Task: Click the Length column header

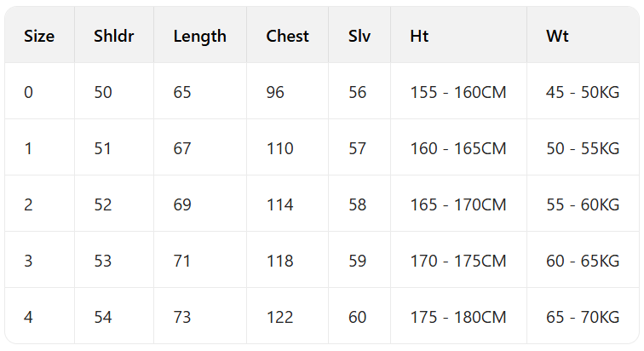Action: (x=199, y=36)
